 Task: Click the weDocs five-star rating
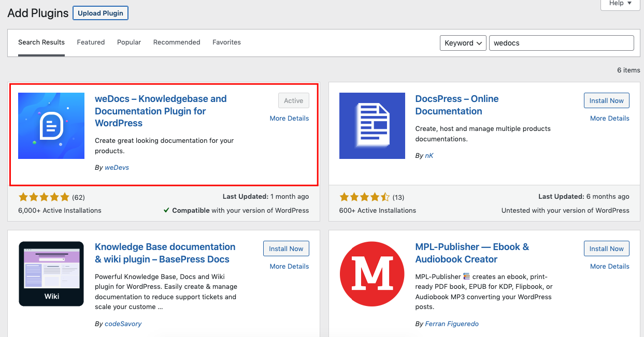coord(44,197)
